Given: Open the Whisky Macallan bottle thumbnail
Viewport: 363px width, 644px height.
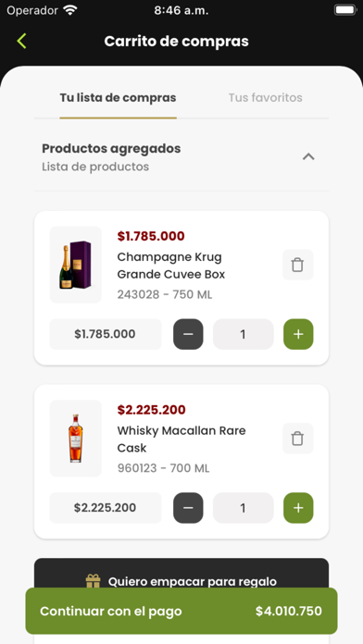Looking at the screenshot, I should pyautogui.click(x=76, y=439).
